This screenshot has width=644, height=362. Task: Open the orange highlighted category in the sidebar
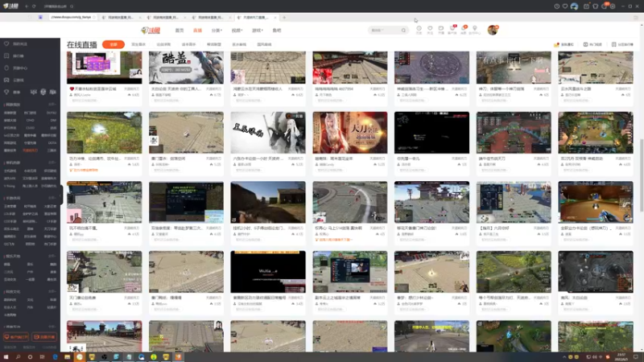coord(30,150)
